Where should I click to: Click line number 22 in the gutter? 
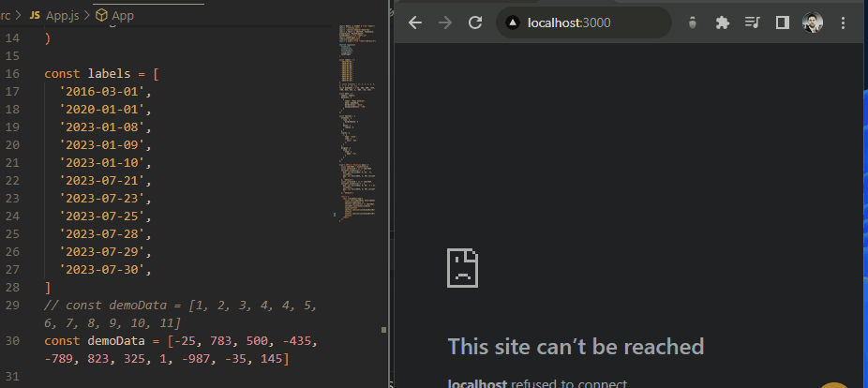coord(12,181)
